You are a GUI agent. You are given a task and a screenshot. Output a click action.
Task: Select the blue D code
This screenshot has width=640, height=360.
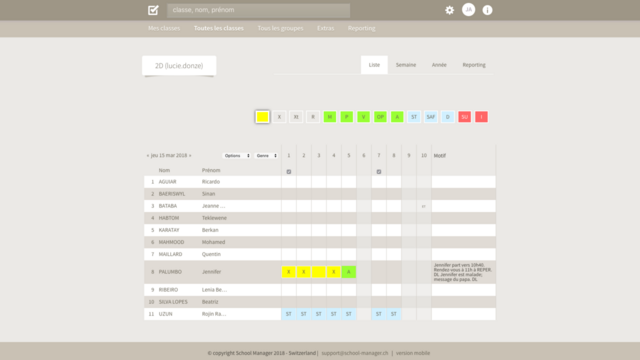[x=448, y=117]
